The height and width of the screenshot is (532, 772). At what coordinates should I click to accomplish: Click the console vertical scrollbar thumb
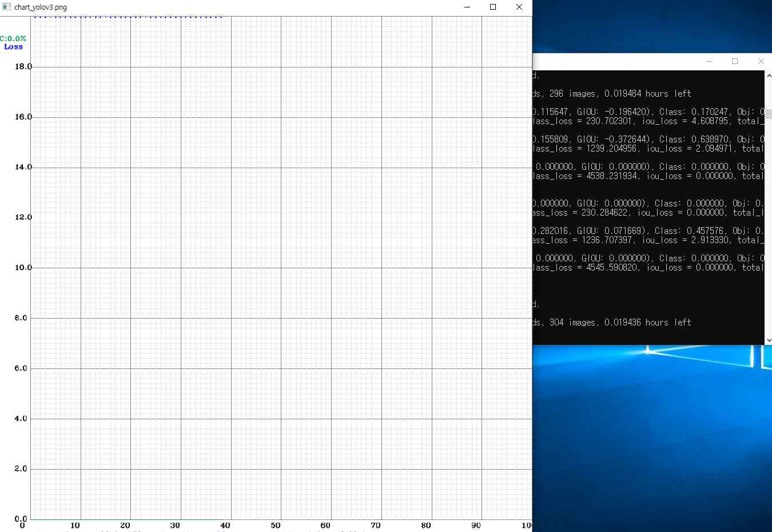point(769,114)
